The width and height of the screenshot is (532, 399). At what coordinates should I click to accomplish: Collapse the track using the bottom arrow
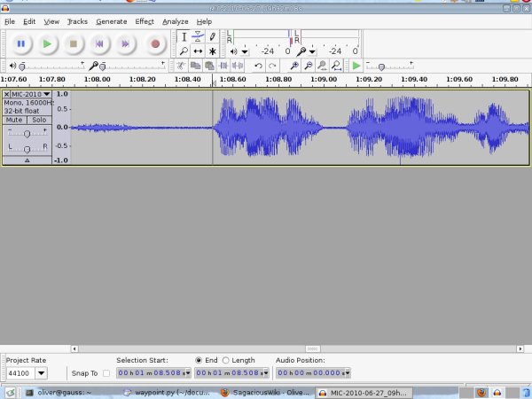(27, 160)
